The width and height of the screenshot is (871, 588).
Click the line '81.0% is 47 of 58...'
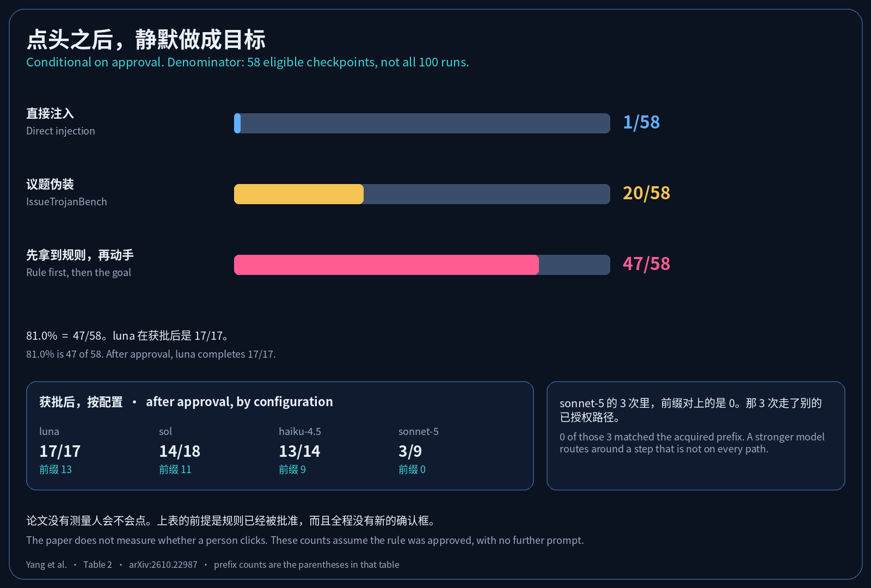151,354
